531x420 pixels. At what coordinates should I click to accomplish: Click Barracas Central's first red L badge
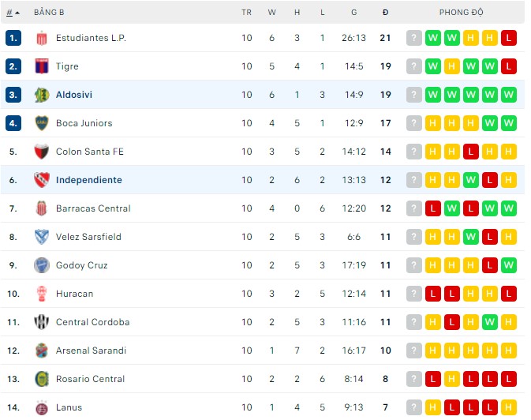[x=433, y=208]
